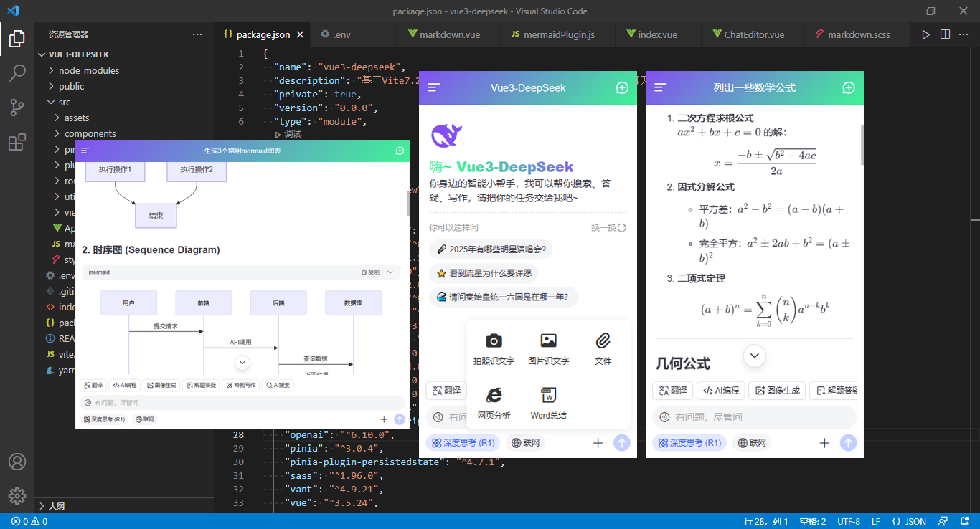Choose 拍照识文字 camera icon
980x529 pixels.
494,340
